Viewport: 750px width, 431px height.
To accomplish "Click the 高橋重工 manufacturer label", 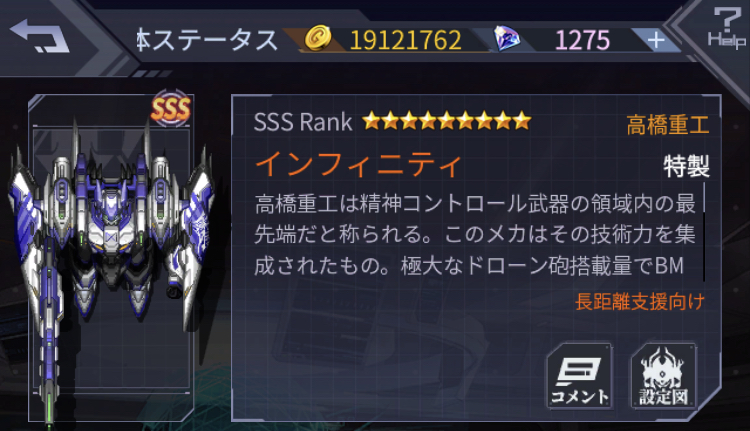I will coord(668,125).
